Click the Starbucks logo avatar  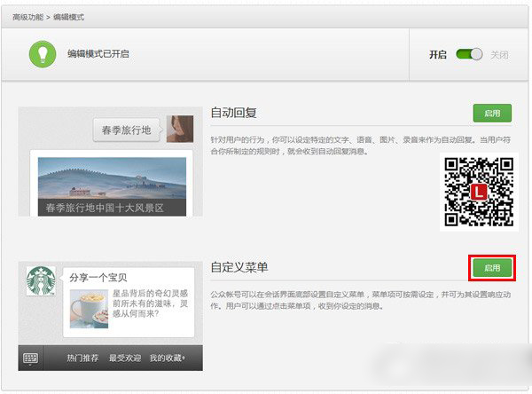[41, 280]
